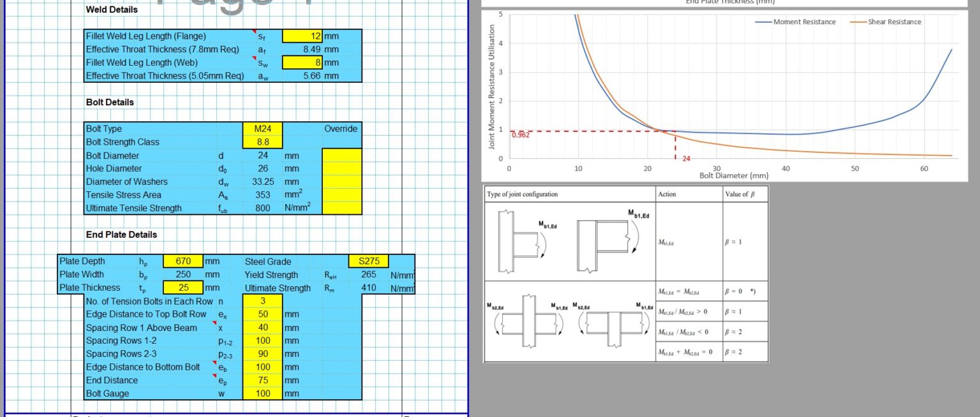980x417 pixels.
Task: Select the End Distance value 75
Action: pyautogui.click(x=262, y=380)
